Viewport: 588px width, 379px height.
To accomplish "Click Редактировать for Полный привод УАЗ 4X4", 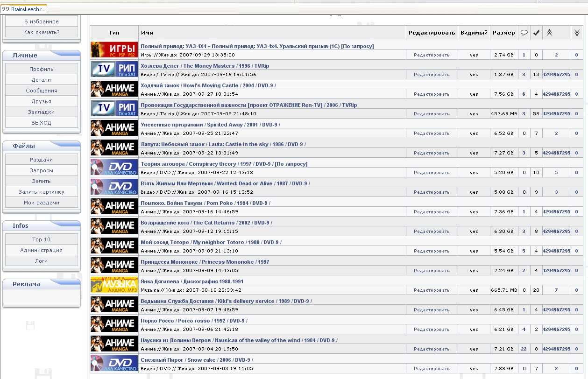I will (432, 55).
